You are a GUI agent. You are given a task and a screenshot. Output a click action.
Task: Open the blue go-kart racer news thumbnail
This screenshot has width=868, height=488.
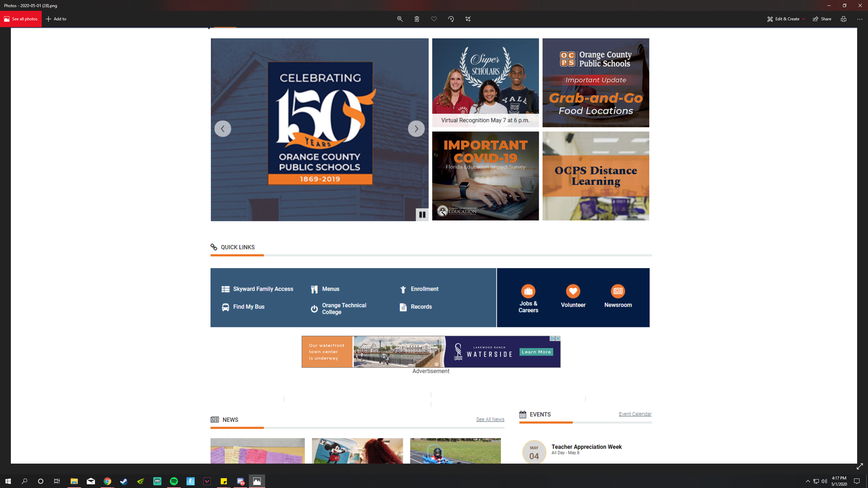tap(455, 451)
